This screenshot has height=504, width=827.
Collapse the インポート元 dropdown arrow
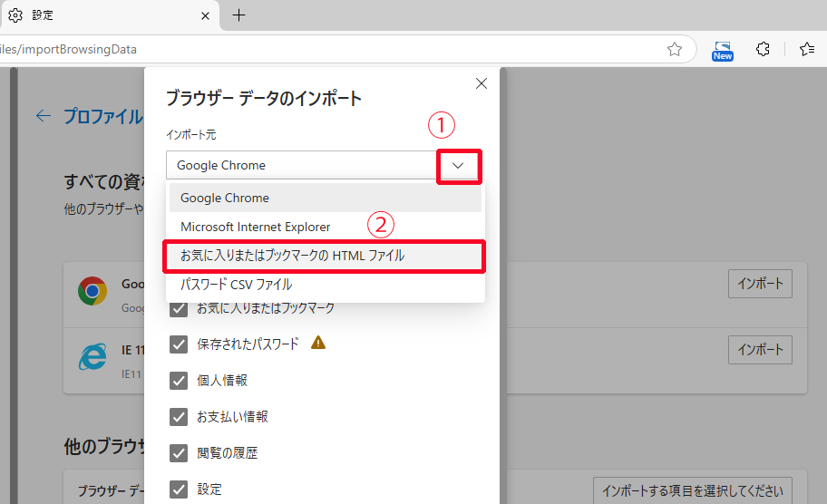[x=459, y=166]
